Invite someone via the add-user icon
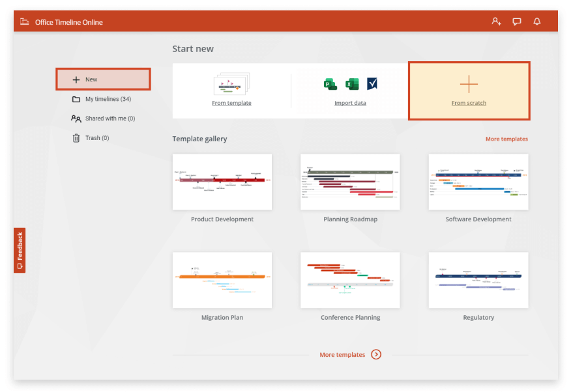This screenshot has width=571, height=392. 496,21
